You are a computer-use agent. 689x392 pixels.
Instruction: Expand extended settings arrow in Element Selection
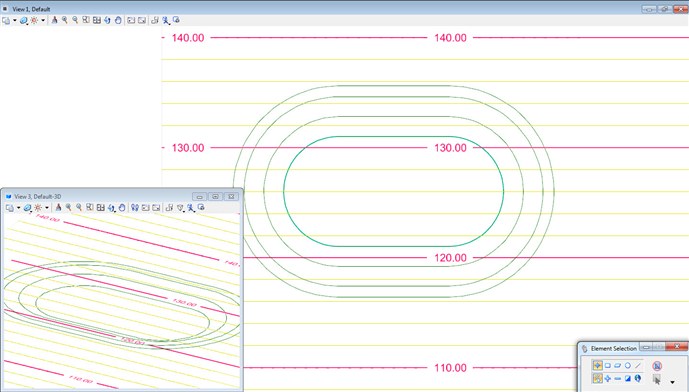coord(672,382)
